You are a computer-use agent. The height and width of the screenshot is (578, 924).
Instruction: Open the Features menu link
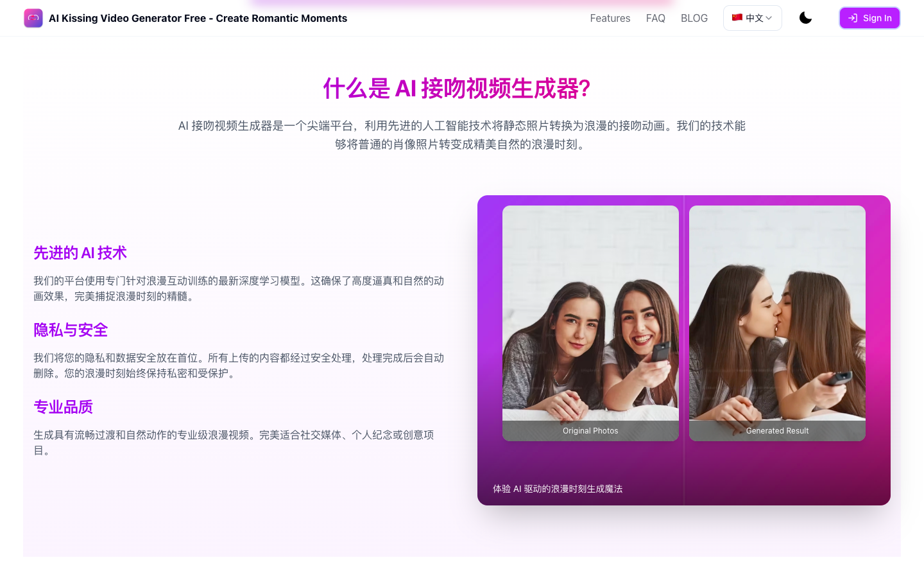coord(610,18)
